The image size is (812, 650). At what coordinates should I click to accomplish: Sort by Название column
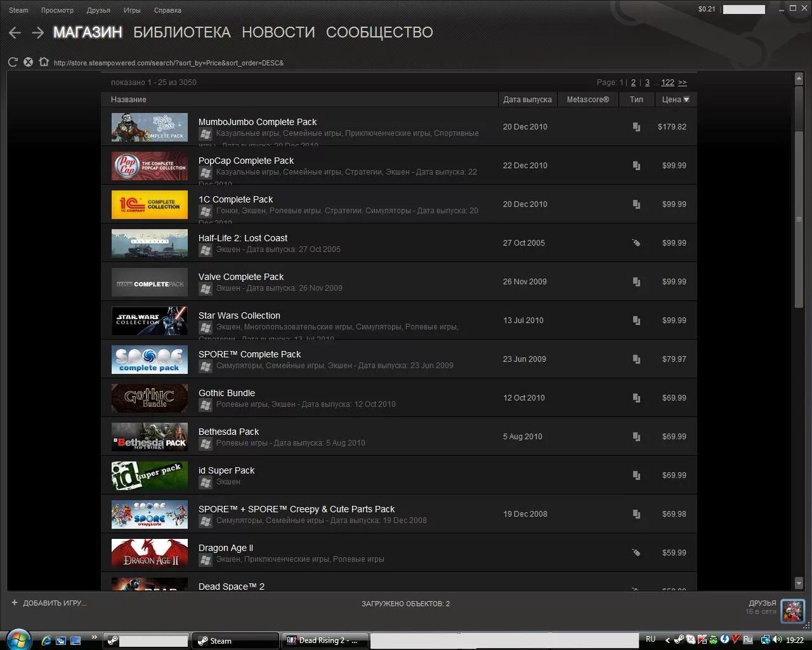[129, 100]
